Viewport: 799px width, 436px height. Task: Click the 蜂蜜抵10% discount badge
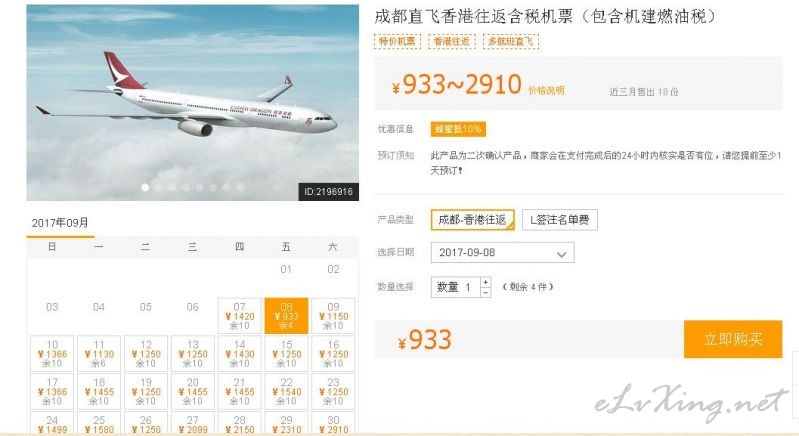458,129
